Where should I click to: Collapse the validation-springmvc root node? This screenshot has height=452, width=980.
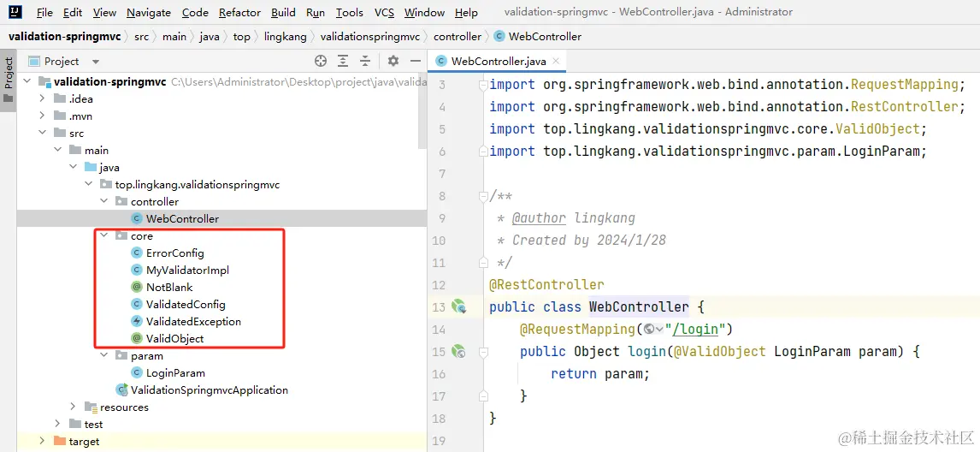pos(27,81)
